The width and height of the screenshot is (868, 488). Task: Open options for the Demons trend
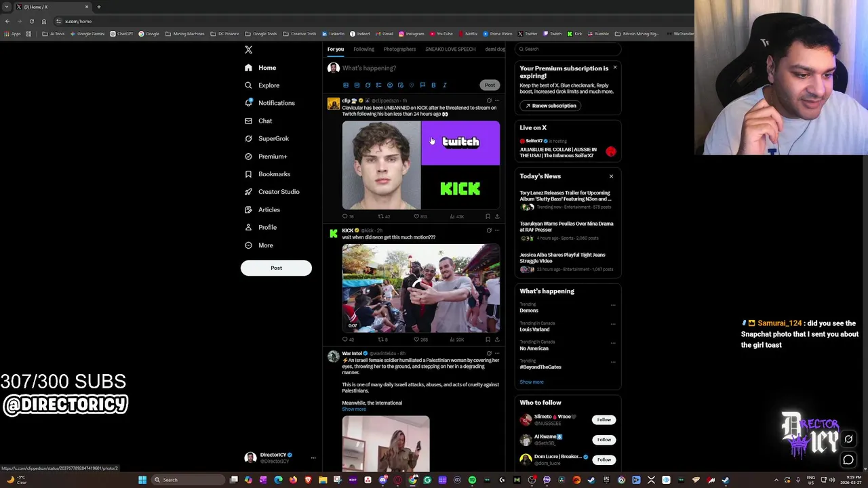(613, 305)
